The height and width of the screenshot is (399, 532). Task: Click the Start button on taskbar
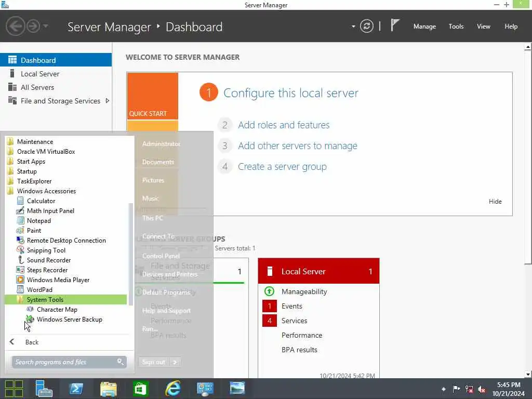click(14, 389)
